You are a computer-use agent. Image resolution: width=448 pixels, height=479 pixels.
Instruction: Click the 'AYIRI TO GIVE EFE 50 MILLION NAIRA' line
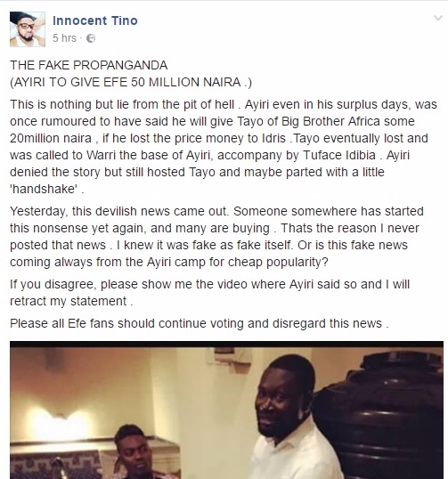[131, 82]
